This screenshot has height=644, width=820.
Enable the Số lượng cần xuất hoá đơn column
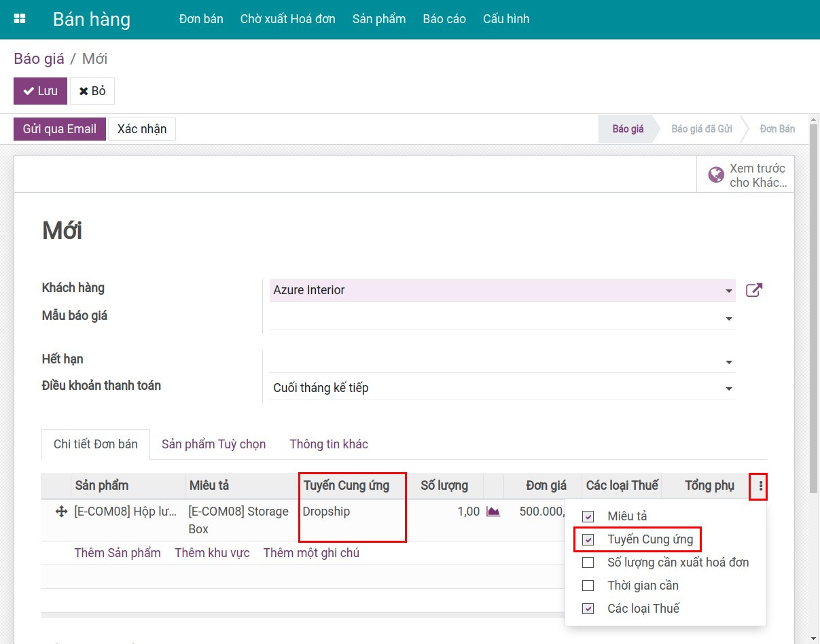pos(588,562)
